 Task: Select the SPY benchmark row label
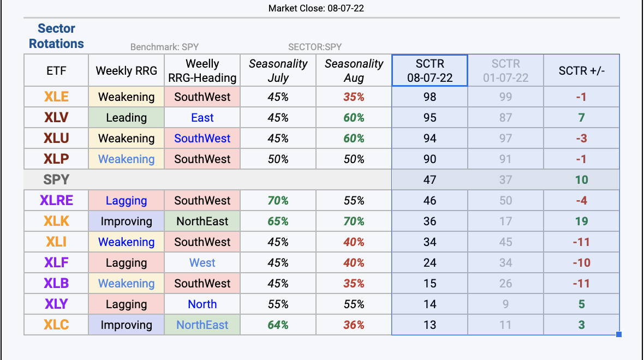tap(56, 180)
